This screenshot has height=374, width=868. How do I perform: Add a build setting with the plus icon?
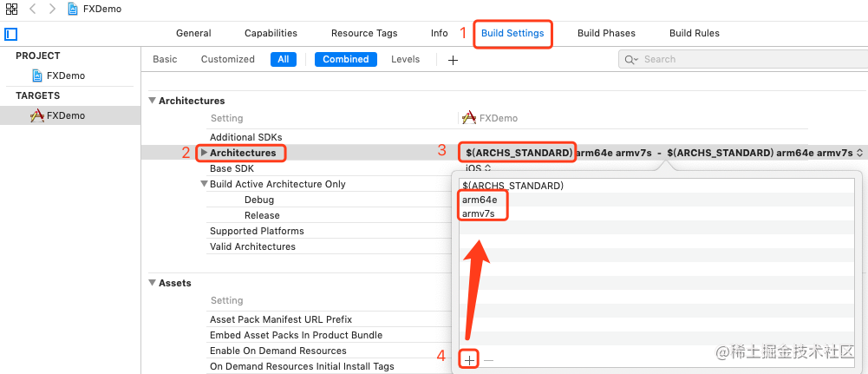(453, 60)
